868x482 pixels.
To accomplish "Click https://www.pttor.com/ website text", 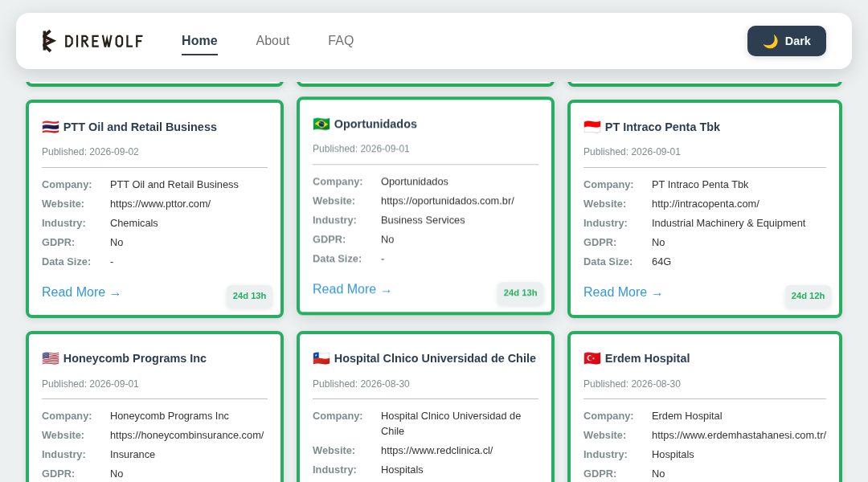I will tap(161, 204).
